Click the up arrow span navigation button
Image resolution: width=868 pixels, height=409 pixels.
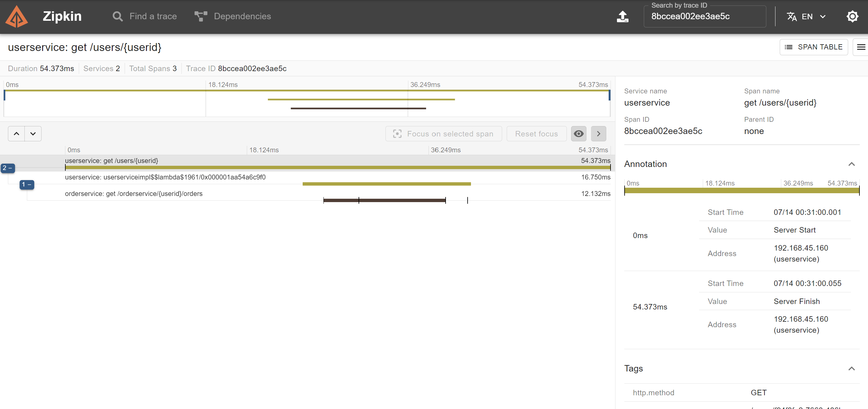[x=16, y=134]
